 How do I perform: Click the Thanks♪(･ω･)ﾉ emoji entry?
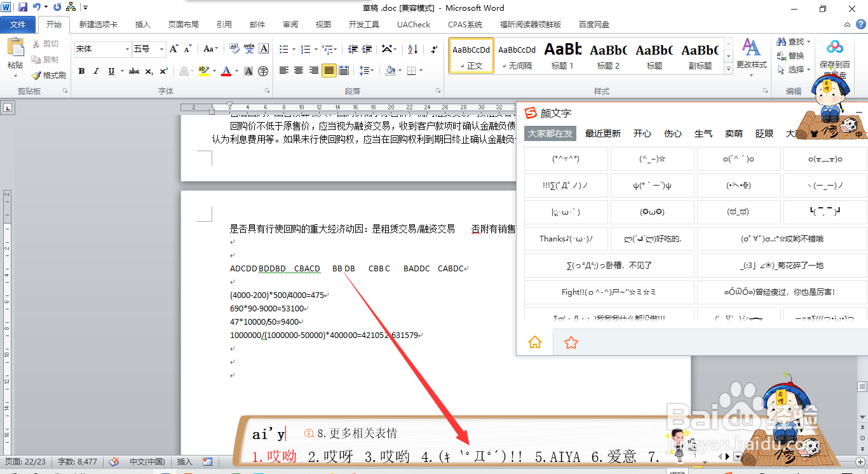566,240
